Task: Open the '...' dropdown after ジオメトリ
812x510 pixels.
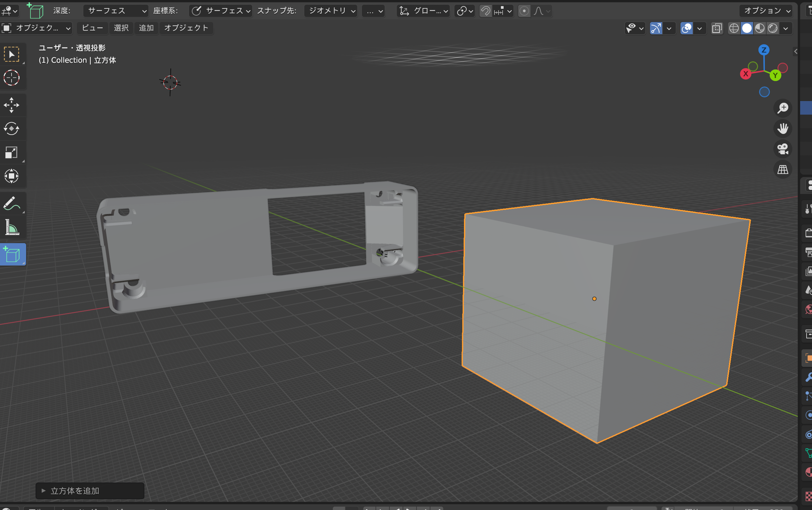Action: tap(373, 11)
